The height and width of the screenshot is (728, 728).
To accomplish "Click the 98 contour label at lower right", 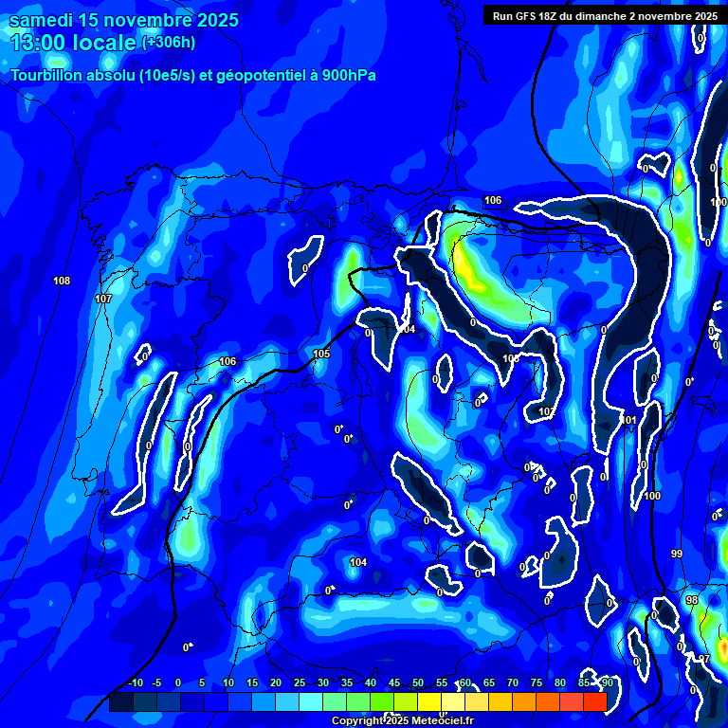I will point(691,600).
